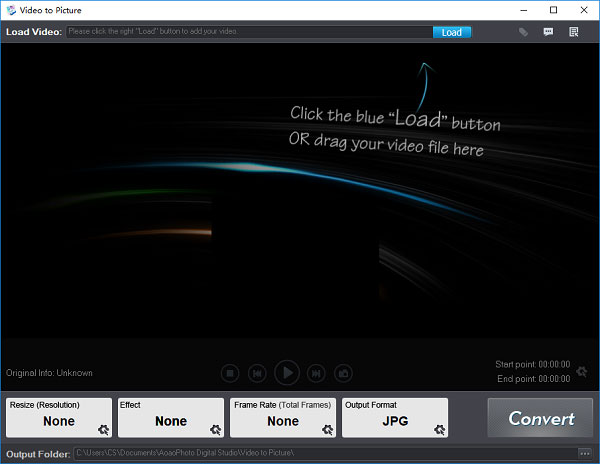The width and height of the screenshot is (600, 464).
Task: Click the Stop playback button
Action: [229, 373]
